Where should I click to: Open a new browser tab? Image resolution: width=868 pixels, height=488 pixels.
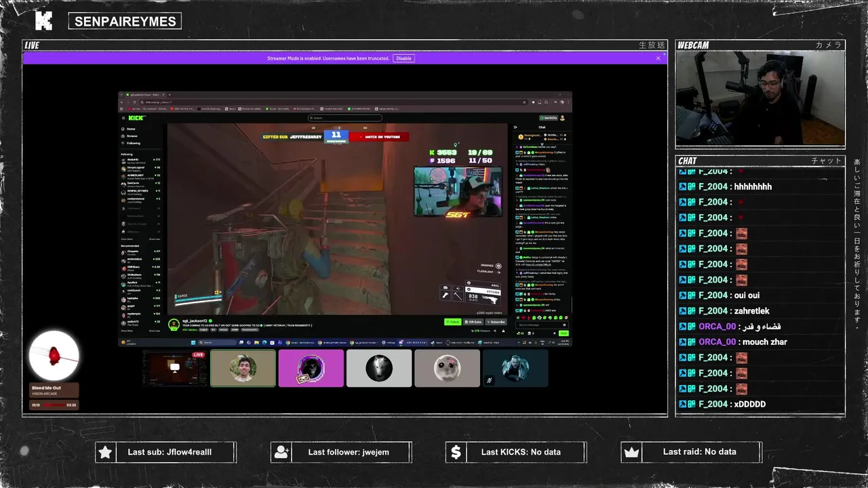tap(170, 94)
